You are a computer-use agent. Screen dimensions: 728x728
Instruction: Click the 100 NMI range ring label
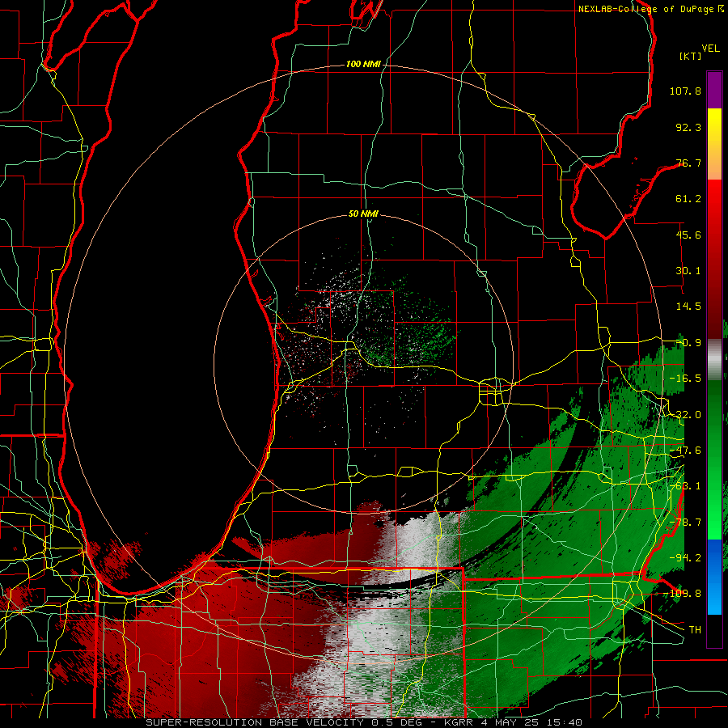362,64
